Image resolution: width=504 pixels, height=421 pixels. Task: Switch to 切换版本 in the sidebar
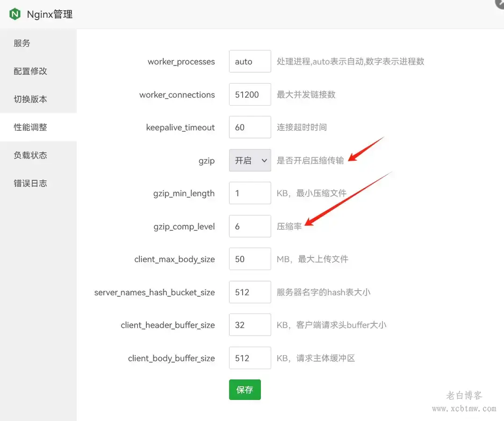pyautogui.click(x=30, y=99)
